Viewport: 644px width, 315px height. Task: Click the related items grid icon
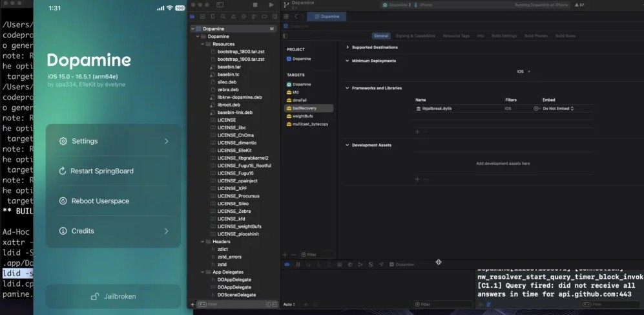286,16
